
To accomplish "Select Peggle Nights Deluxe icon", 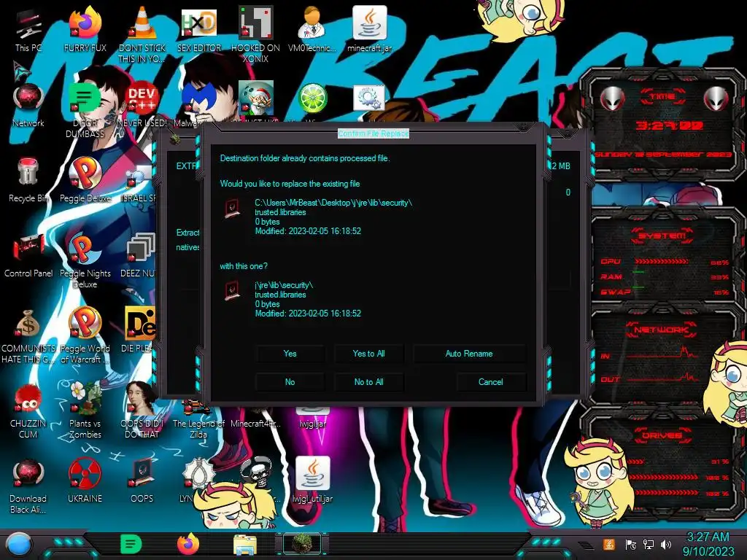I will (85, 261).
